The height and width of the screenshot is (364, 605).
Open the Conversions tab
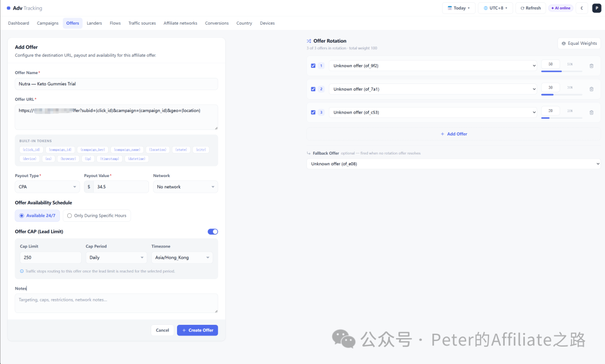click(216, 23)
